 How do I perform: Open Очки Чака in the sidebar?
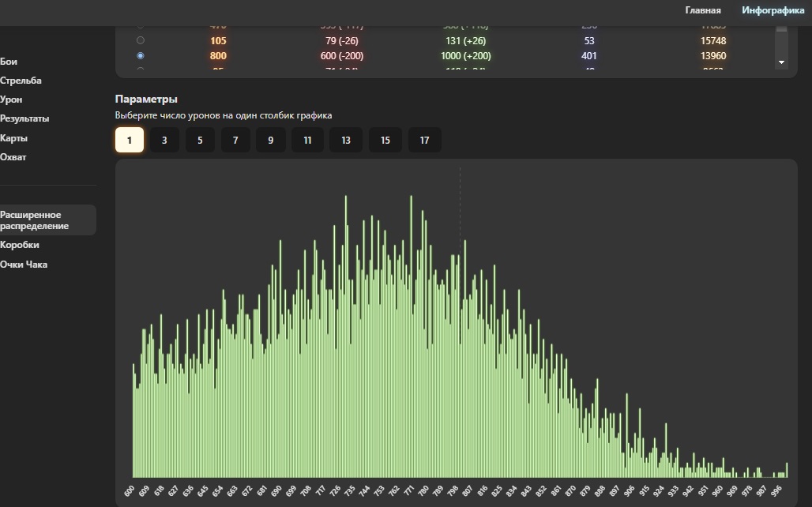(24, 265)
